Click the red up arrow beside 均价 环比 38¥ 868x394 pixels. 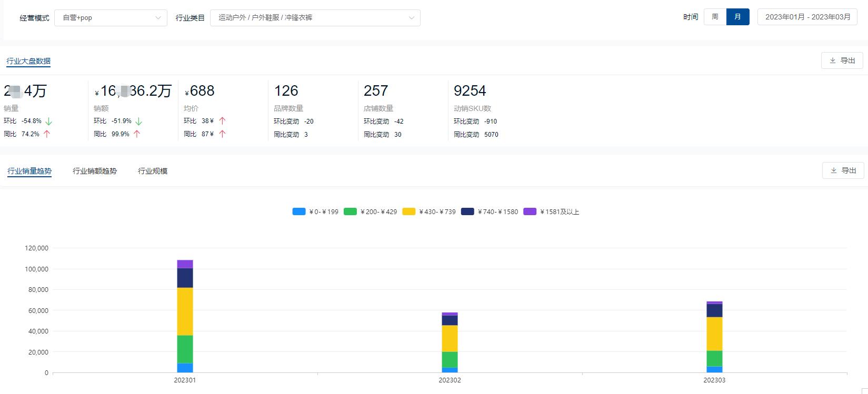click(222, 121)
